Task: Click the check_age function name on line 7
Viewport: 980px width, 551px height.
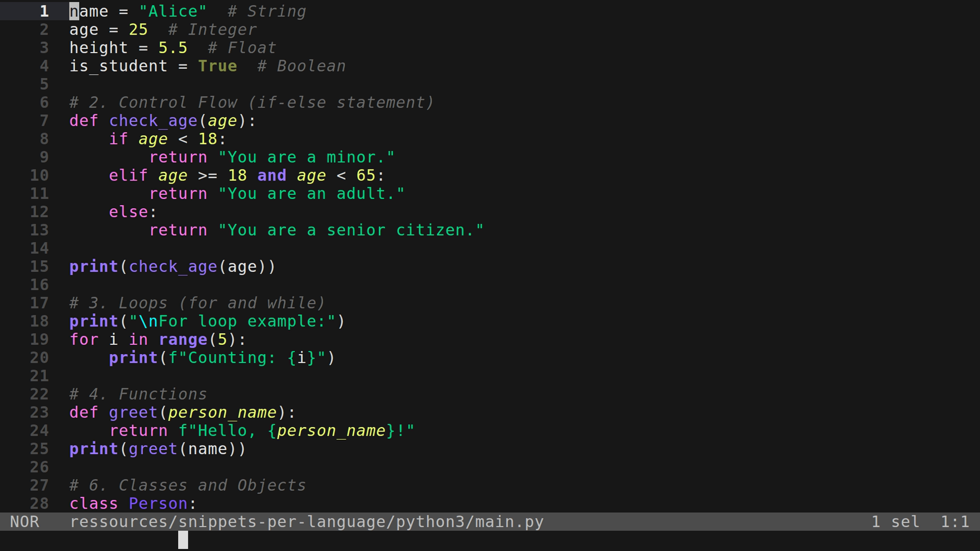Action: pyautogui.click(x=153, y=120)
